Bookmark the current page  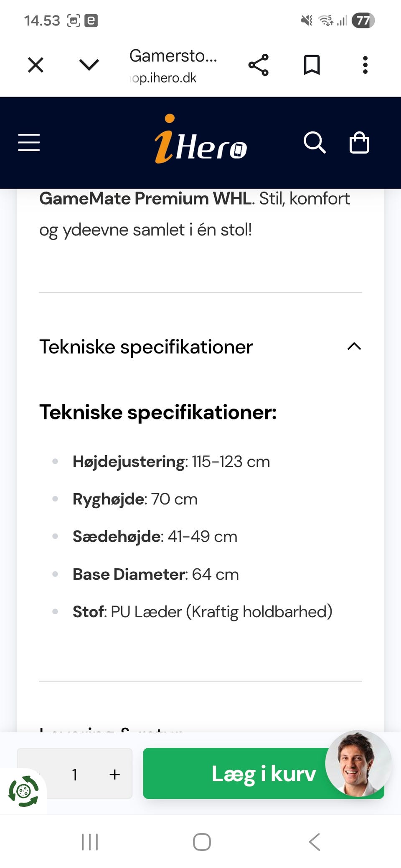point(312,64)
